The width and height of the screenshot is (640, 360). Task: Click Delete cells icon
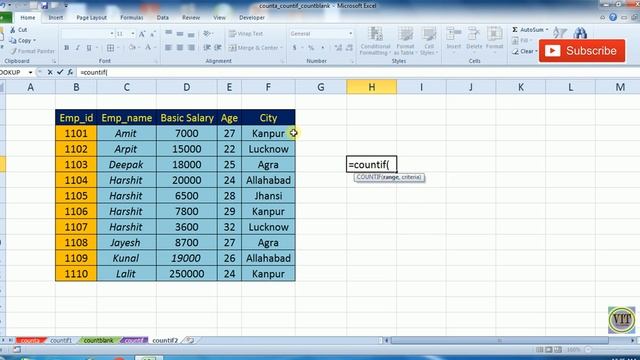pos(474,34)
